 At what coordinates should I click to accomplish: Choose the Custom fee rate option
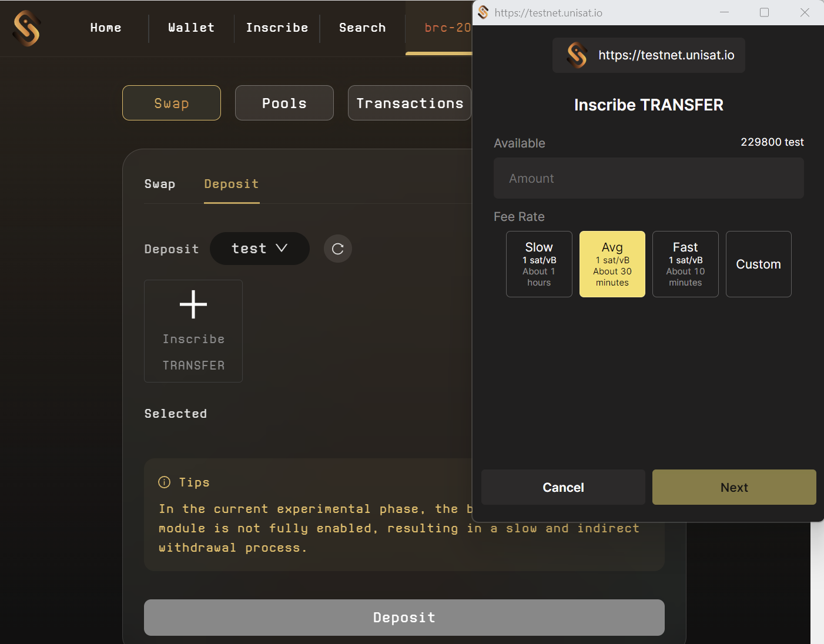[x=758, y=264]
